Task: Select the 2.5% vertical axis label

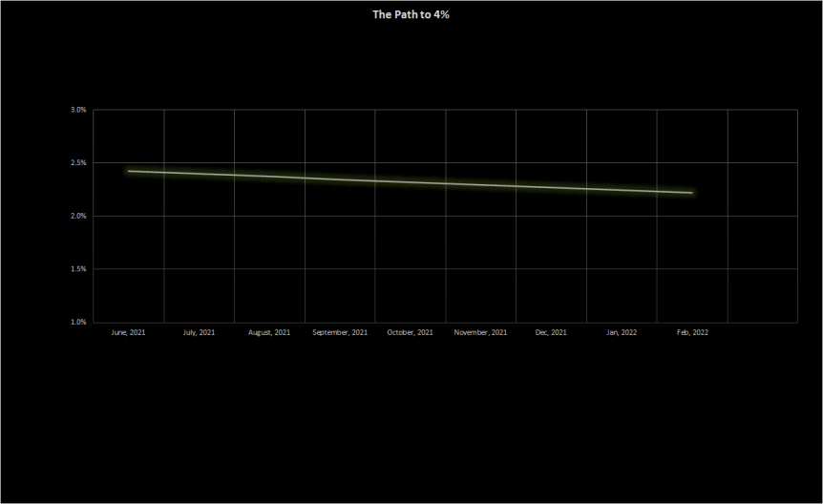Action: (78, 163)
